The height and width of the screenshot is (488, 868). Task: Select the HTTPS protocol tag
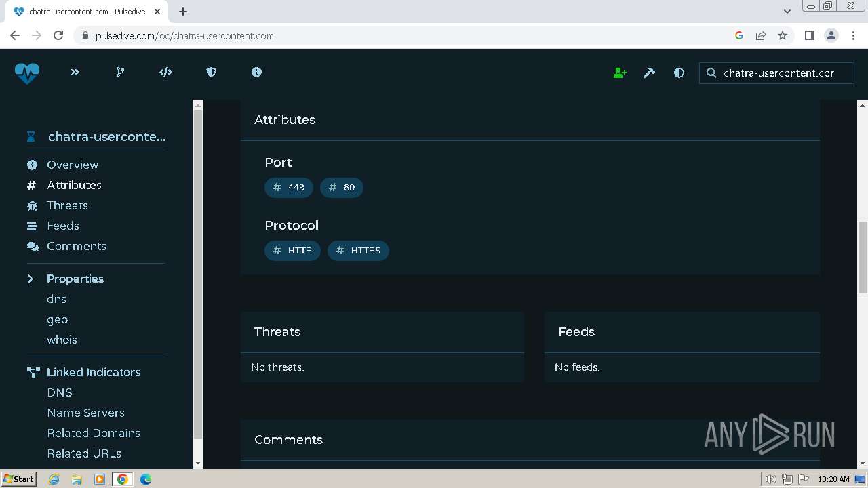[358, 250]
